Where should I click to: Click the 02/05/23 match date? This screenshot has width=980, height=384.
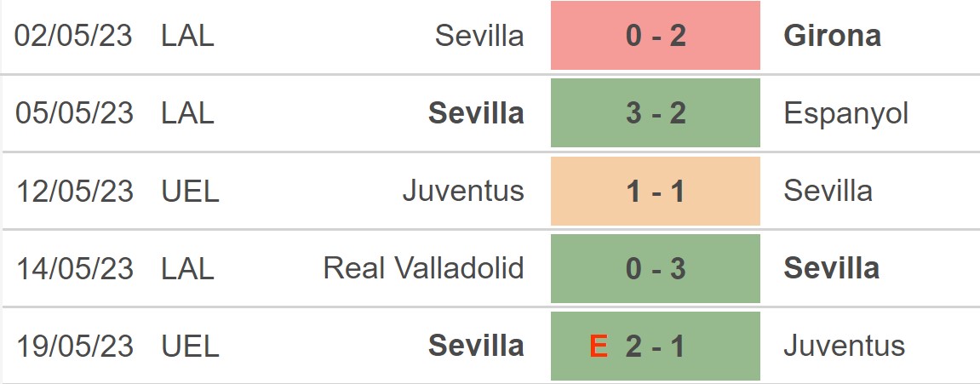tap(75, 36)
